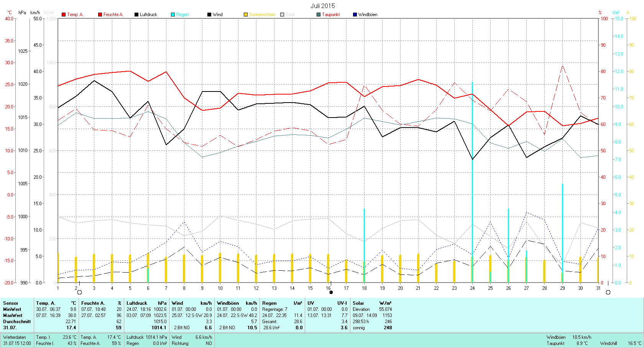The image size is (644, 348).
Task: Click the indoor humidity value '43 %'
Action: click(72, 343)
